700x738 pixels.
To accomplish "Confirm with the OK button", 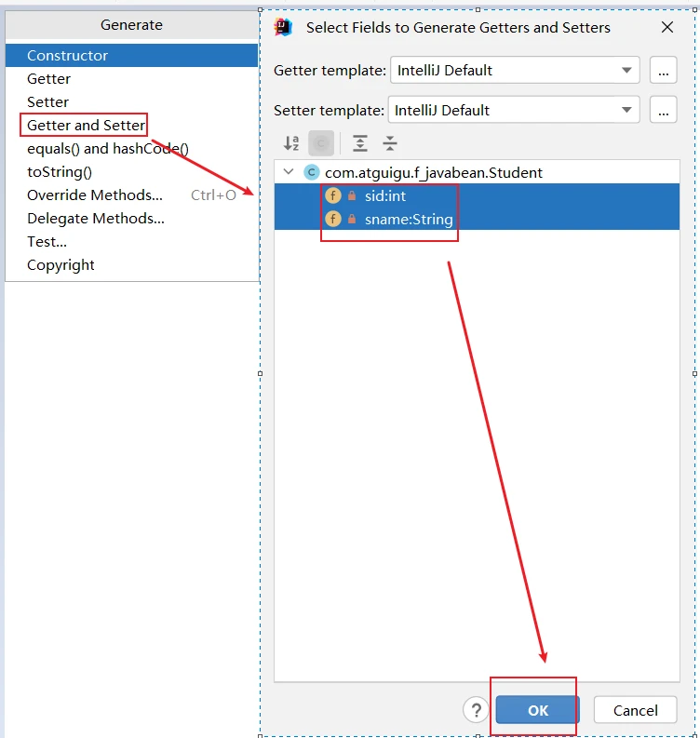I will pos(537,710).
